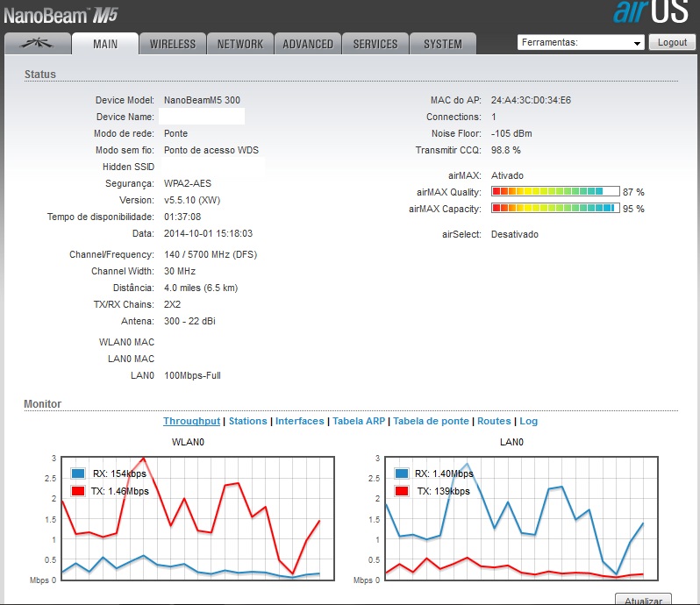Image resolution: width=700 pixels, height=605 pixels.
Task: Show the Interfaces monitor
Action: click(x=299, y=421)
